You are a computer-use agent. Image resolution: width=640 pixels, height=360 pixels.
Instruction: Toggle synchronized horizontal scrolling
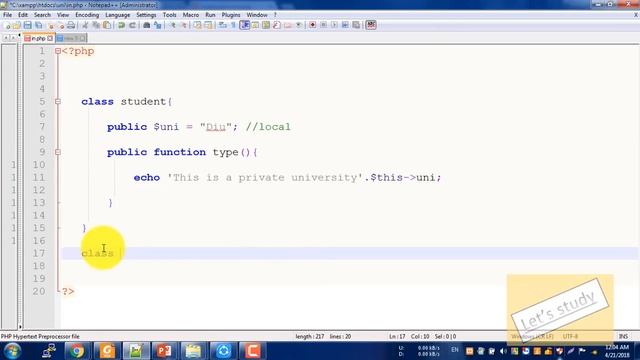(208, 25)
